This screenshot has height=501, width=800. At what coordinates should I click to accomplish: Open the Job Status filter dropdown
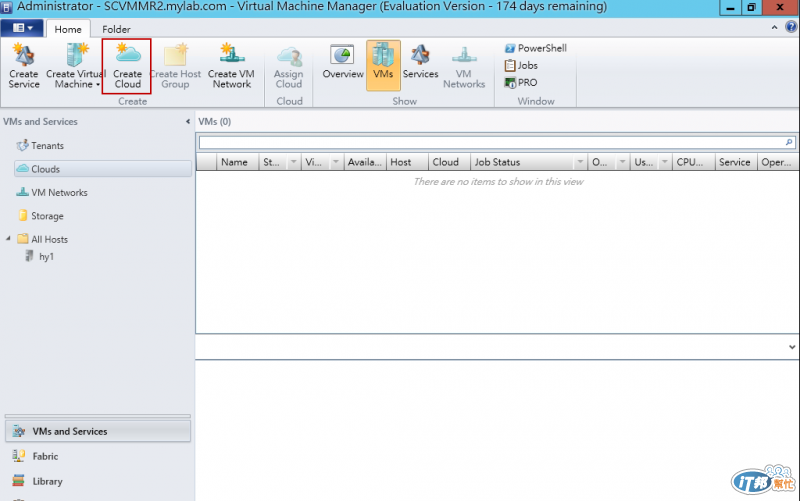[580, 162]
